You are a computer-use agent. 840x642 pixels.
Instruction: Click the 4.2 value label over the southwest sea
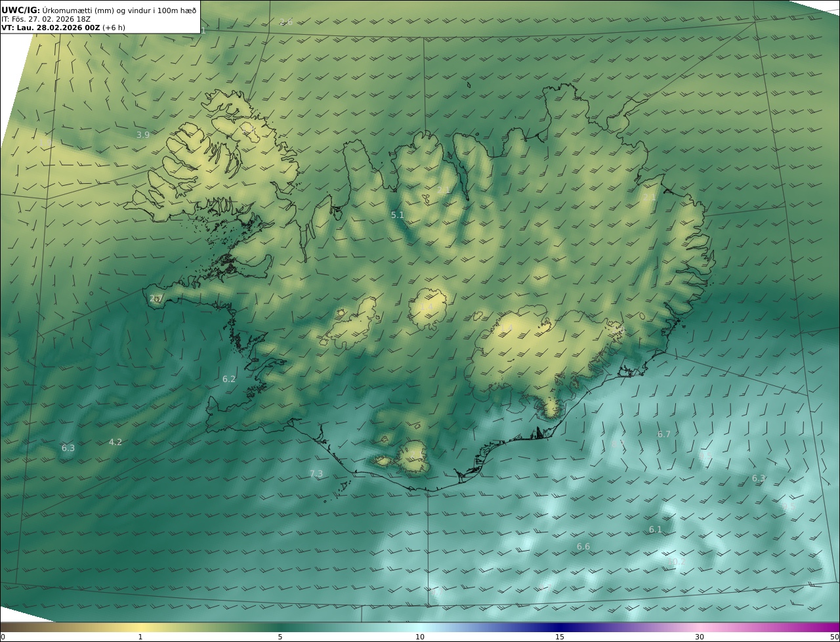click(x=115, y=442)
